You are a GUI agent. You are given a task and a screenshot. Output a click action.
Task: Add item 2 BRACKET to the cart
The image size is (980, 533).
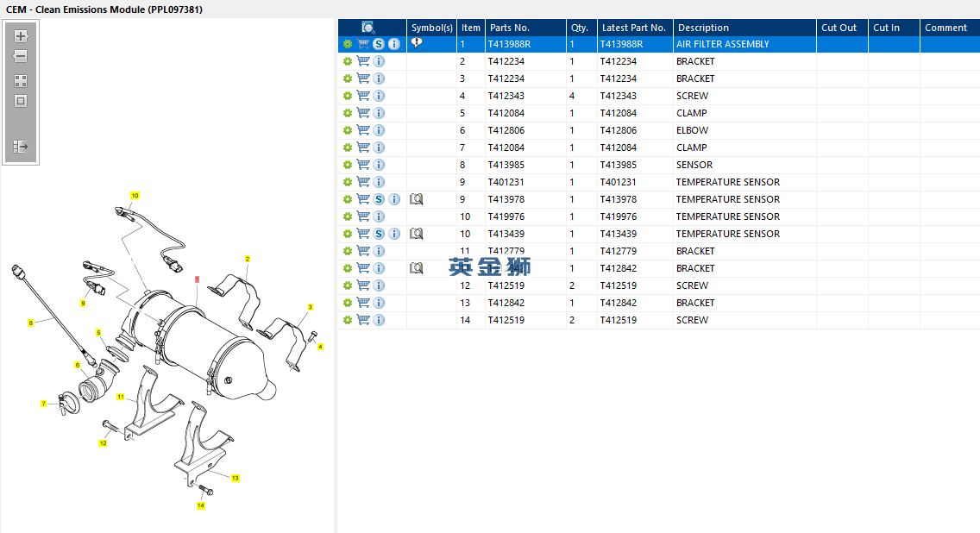(363, 61)
